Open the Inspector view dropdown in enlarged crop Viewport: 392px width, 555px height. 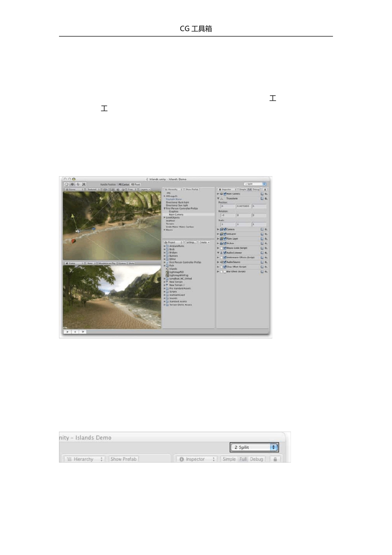196,459
